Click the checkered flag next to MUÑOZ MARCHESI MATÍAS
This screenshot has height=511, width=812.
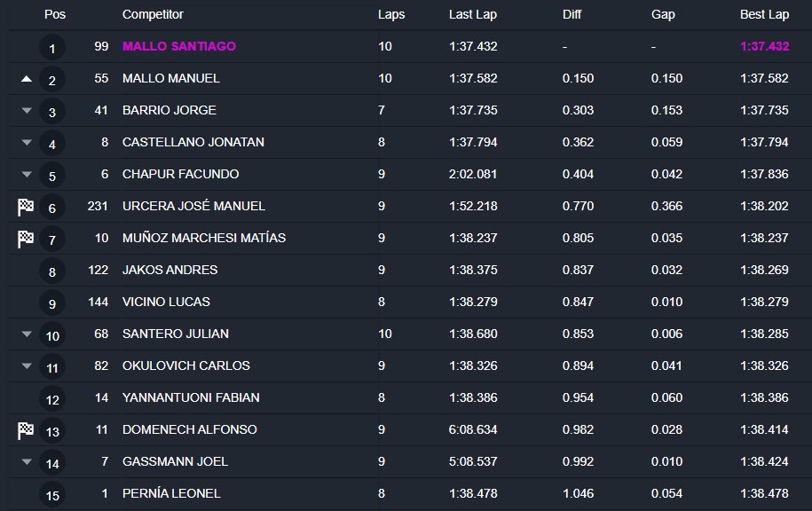(26, 239)
